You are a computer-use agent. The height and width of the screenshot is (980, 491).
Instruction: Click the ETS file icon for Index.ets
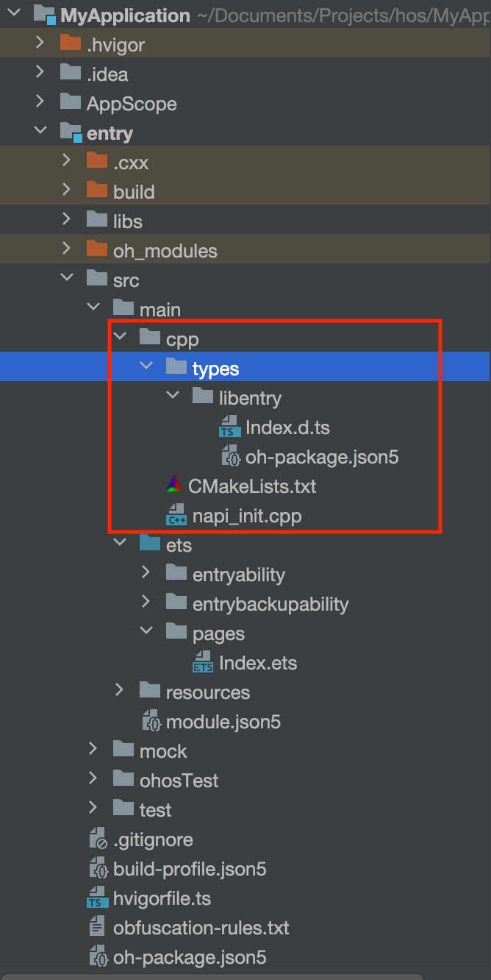(203, 663)
